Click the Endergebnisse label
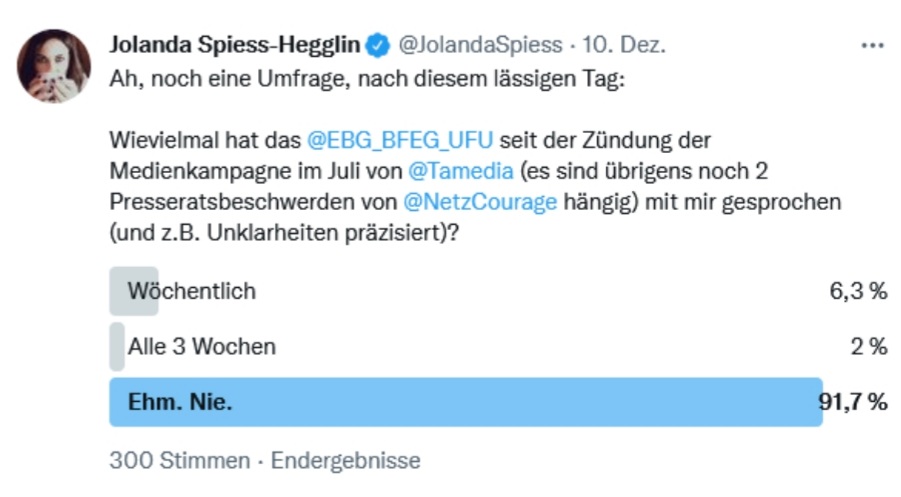Screen dimensions: 901x497 click(346, 461)
